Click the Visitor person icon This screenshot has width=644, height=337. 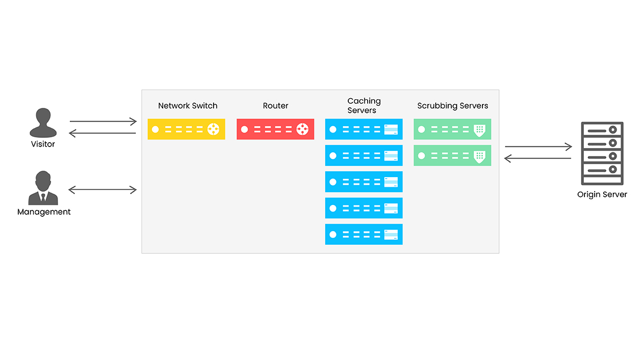click(x=43, y=123)
